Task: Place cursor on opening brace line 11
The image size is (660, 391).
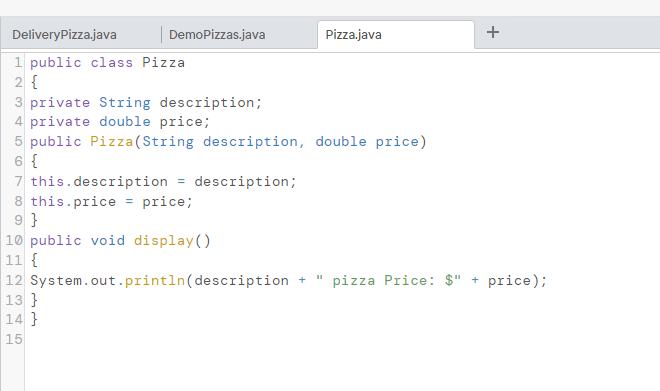Action: tap(34, 260)
